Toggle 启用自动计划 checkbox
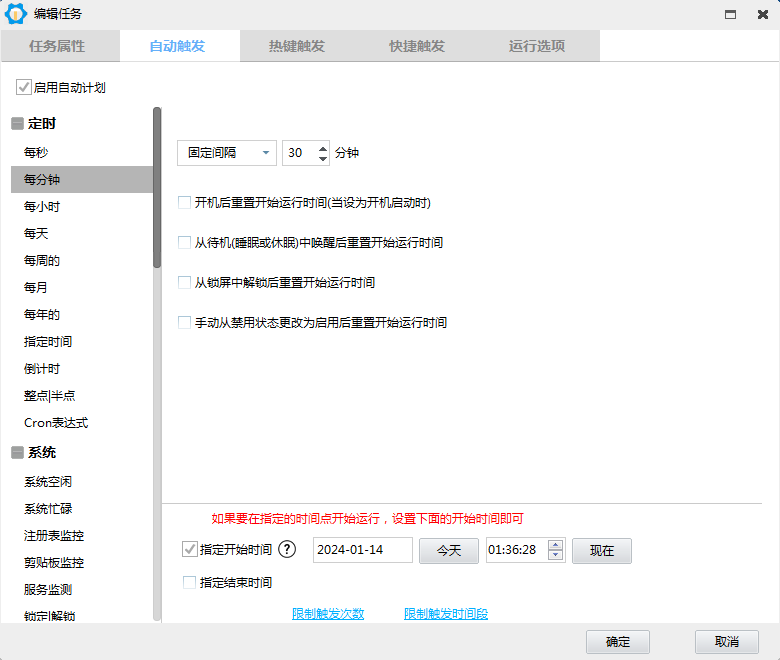780x660 pixels. point(23,88)
